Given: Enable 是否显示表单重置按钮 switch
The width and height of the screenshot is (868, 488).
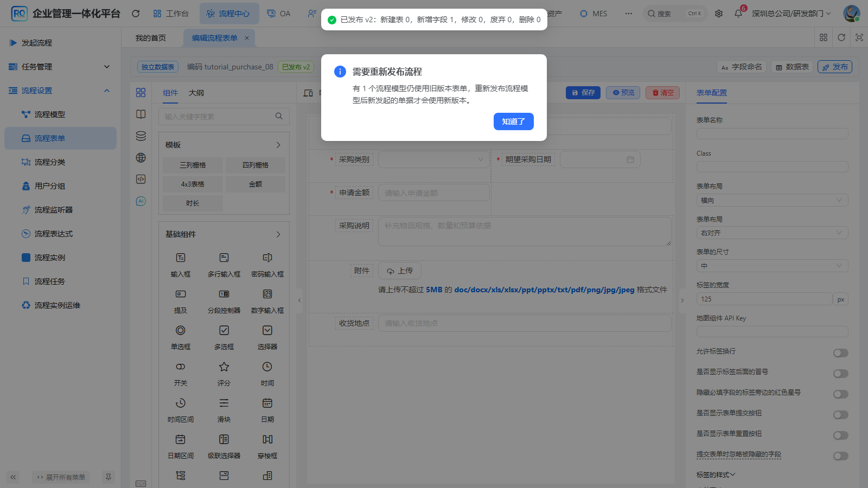Looking at the screenshot, I should click(x=840, y=435).
